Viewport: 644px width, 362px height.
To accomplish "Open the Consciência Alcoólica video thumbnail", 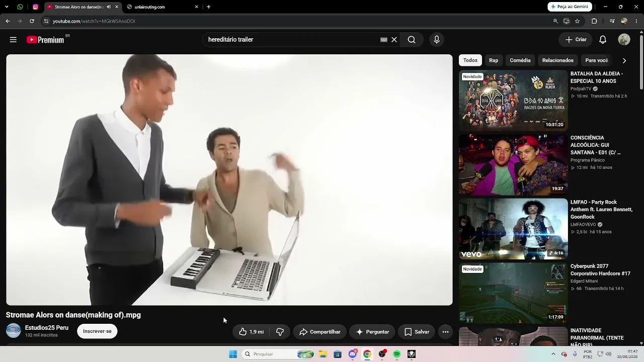I will coord(513,164).
